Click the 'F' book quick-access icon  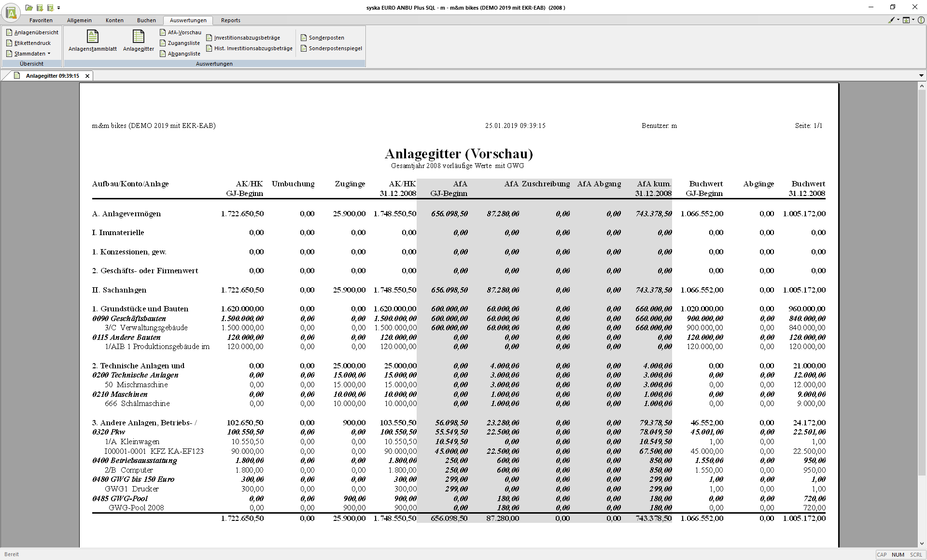tap(40, 8)
